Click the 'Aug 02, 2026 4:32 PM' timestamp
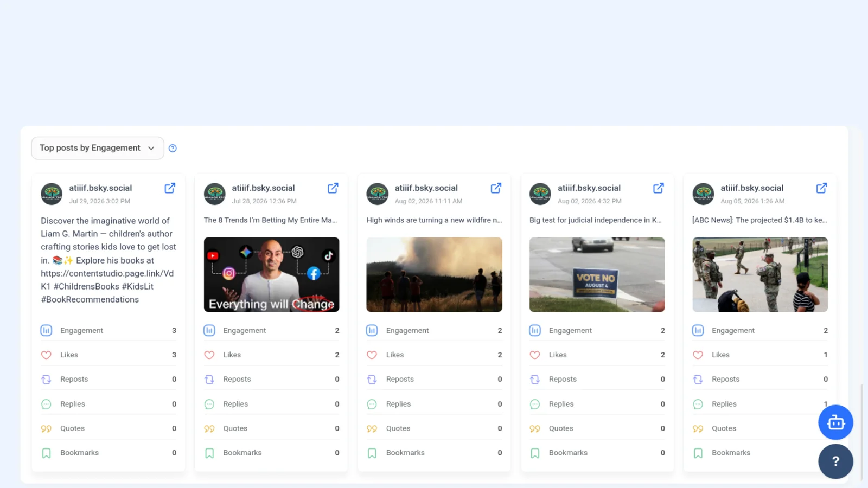The height and width of the screenshot is (488, 868). point(590,201)
